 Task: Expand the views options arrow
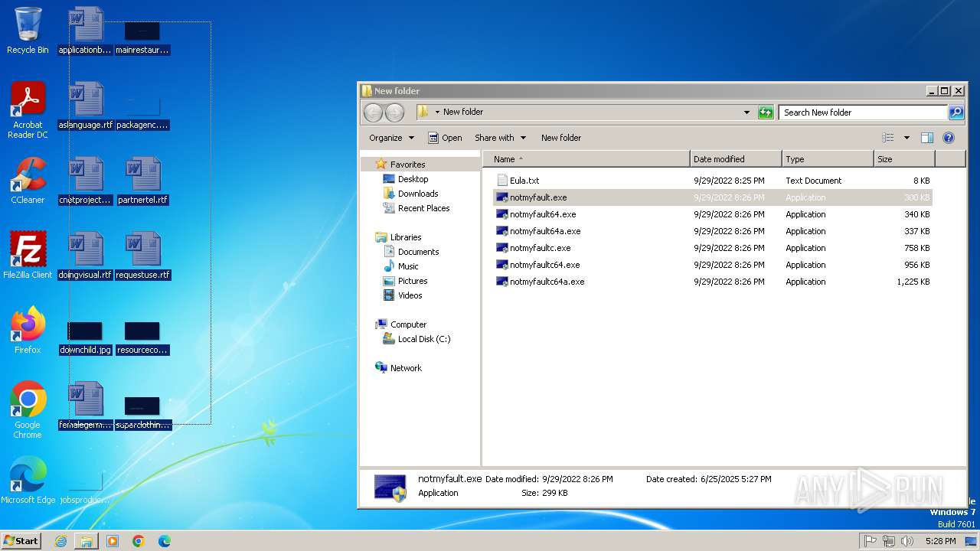click(x=906, y=138)
